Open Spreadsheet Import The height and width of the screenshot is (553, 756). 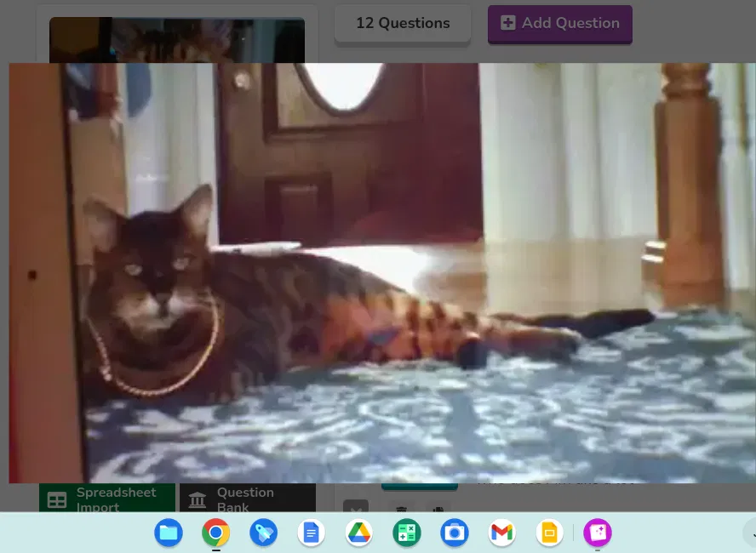[x=107, y=498]
